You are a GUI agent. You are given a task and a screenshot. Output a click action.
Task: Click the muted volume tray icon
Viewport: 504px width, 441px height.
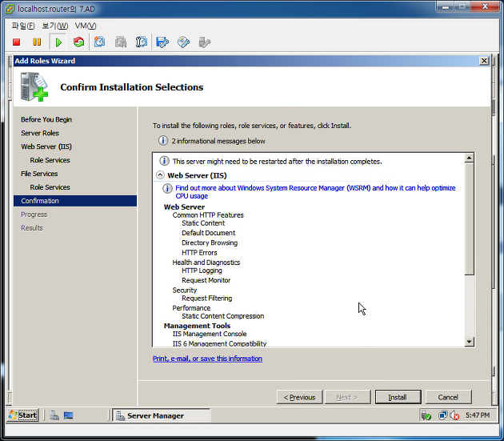pyautogui.click(x=454, y=415)
